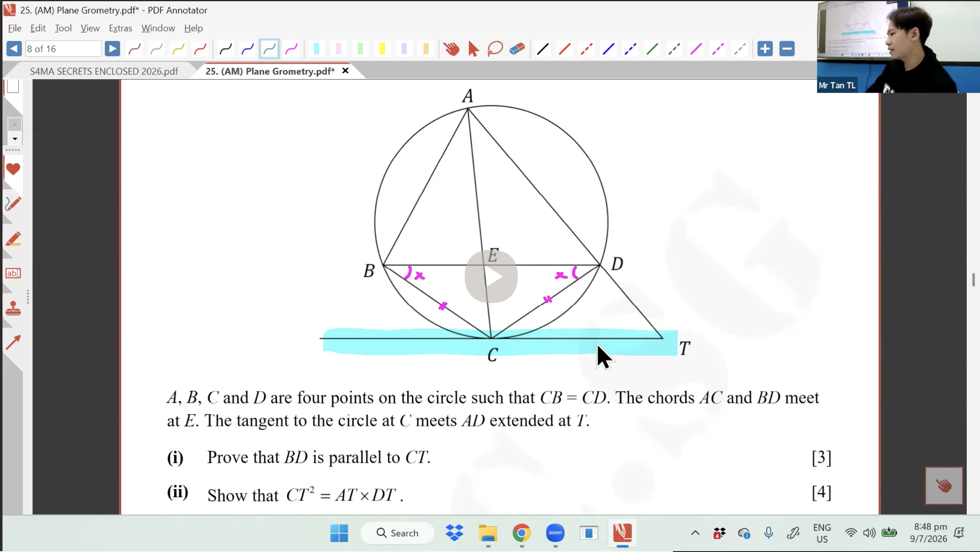
Task: Select the highlighted green pen preset
Action: pos(269,49)
